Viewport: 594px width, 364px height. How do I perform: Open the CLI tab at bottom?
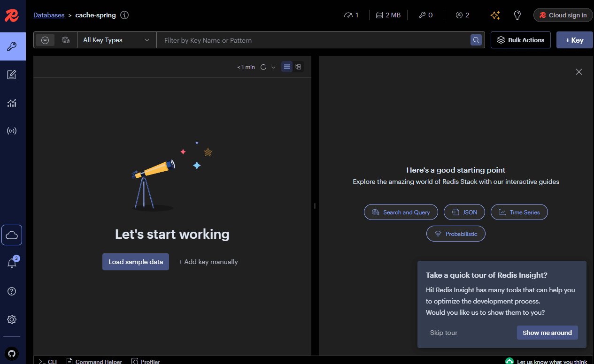[48, 361]
